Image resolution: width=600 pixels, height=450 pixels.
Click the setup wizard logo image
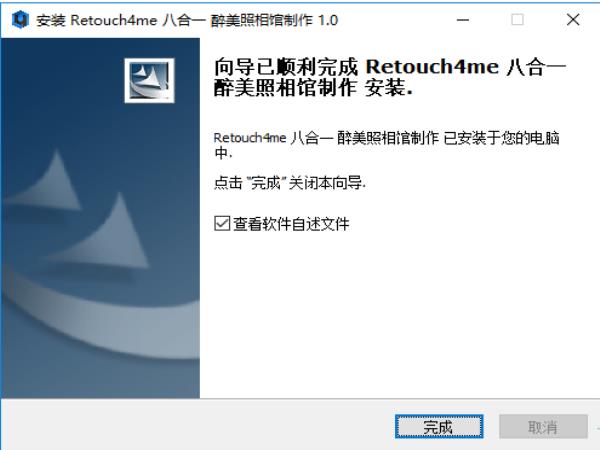click(x=149, y=80)
